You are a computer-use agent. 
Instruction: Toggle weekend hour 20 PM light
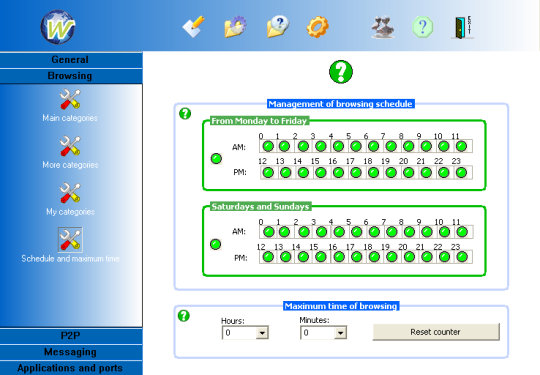[409, 257]
